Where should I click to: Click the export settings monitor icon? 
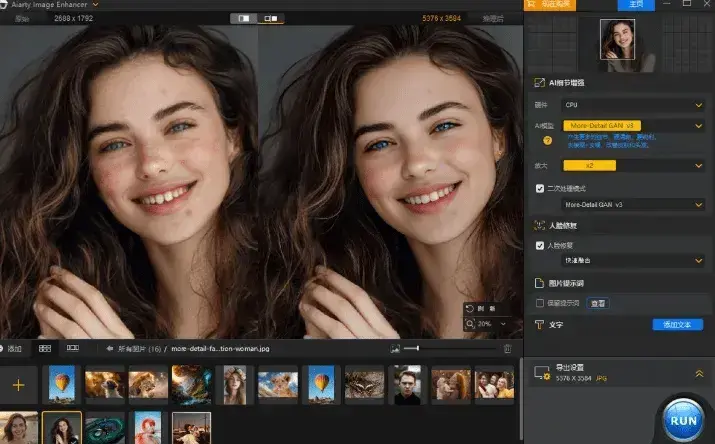coord(542,372)
